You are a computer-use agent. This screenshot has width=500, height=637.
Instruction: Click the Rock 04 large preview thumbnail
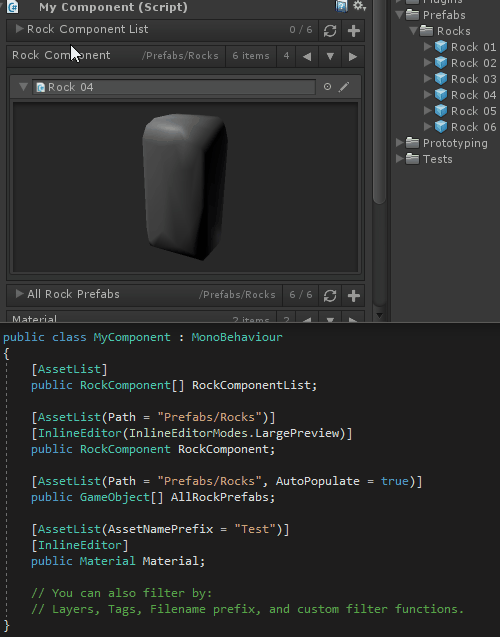coord(185,187)
